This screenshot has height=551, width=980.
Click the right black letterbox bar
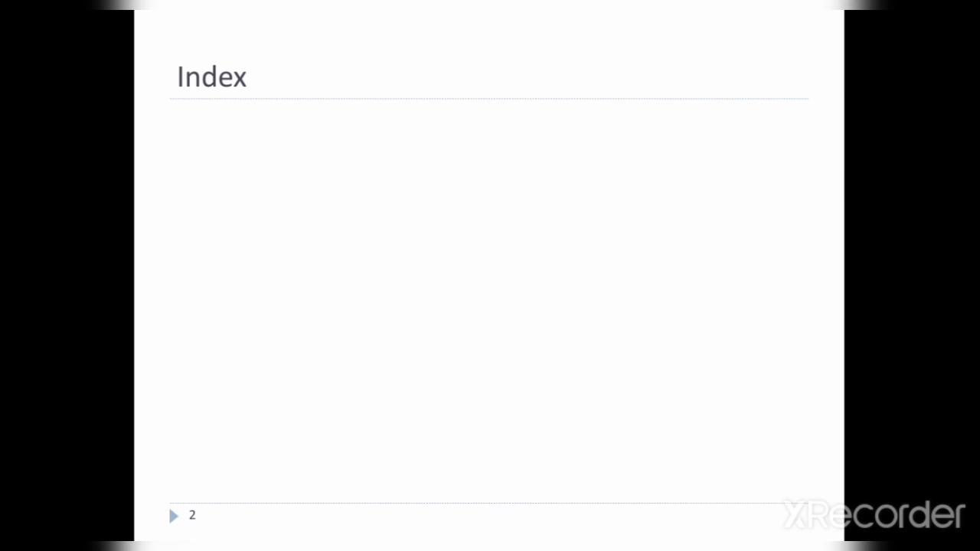point(911,275)
